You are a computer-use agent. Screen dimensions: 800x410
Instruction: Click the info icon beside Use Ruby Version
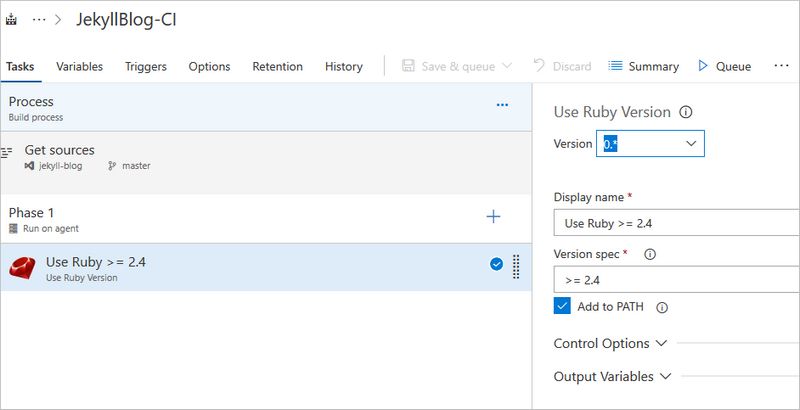click(686, 113)
